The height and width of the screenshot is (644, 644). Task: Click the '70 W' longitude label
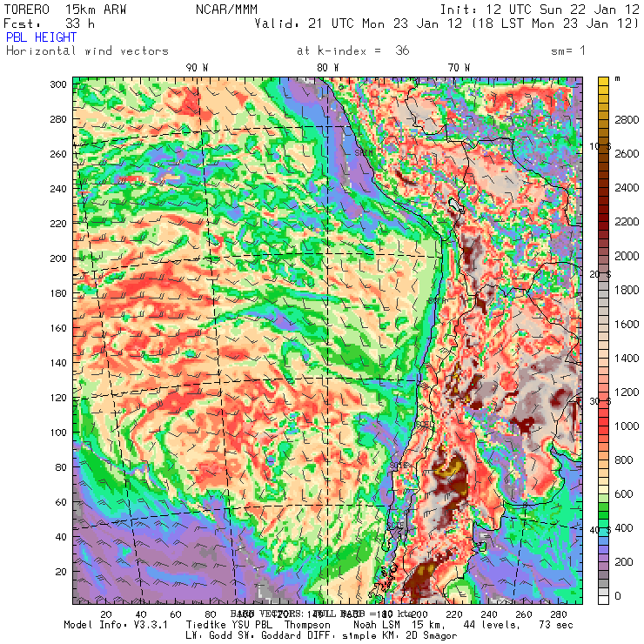[459, 68]
